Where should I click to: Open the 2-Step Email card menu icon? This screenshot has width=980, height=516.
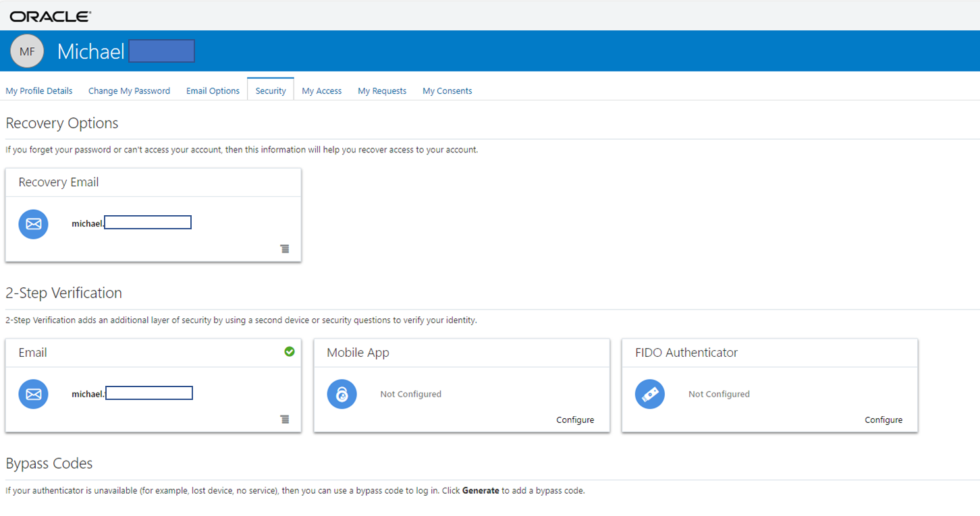coord(285,420)
